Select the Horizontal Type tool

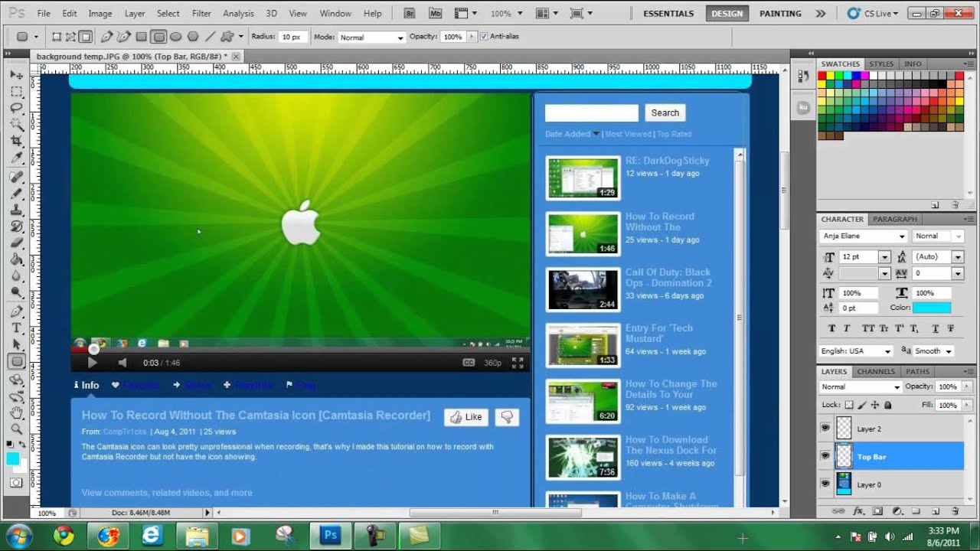coord(16,328)
